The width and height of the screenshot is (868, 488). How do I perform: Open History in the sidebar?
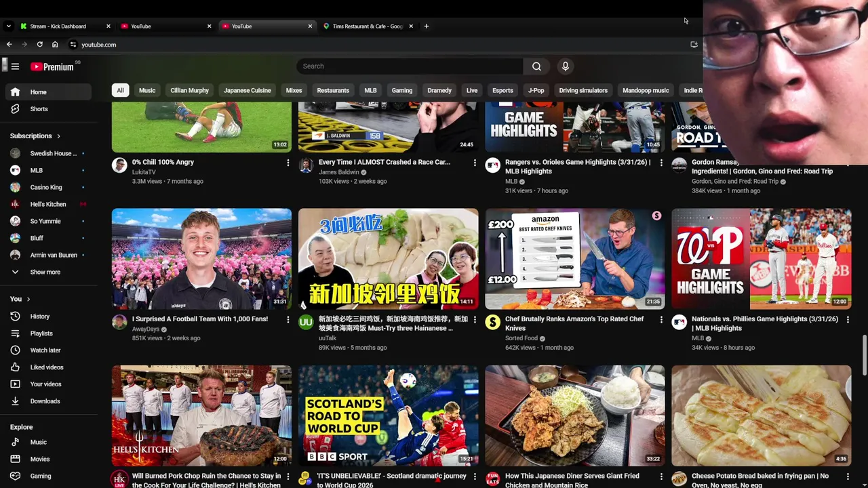coord(48,317)
